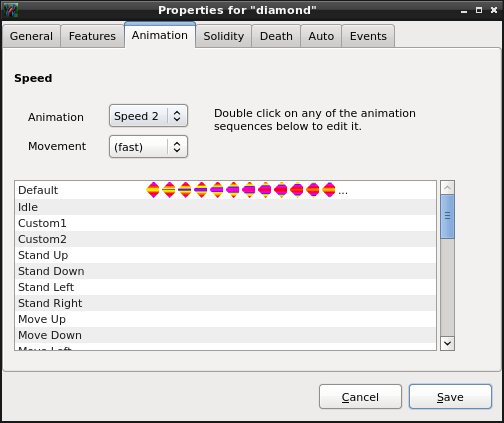Click the app icon in title bar
Viewport: 504px width, 423px height.
10,10
